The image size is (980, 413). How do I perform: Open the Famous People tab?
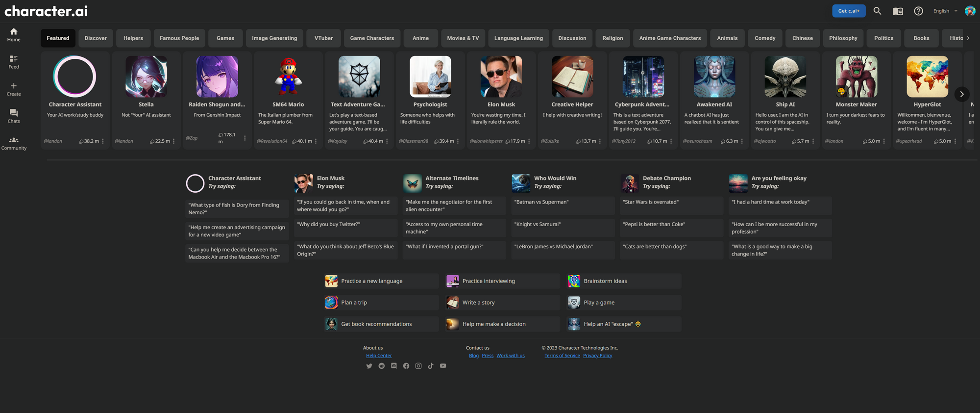pos(179,38)
